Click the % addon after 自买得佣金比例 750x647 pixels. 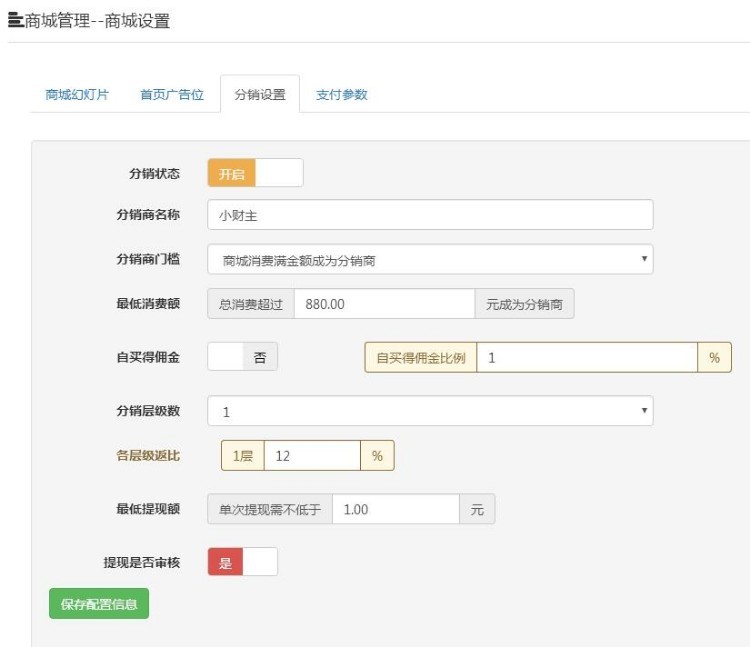coord(714,357)
